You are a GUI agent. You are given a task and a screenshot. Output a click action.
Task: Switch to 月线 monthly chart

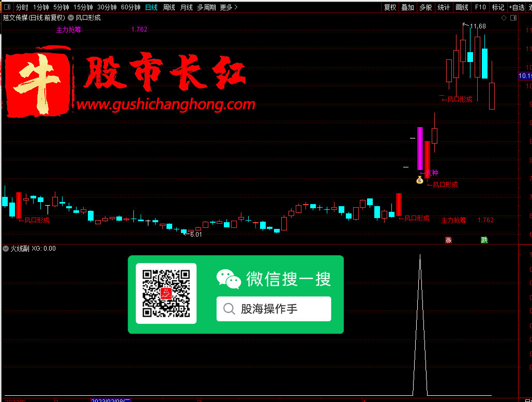point(187,7)
